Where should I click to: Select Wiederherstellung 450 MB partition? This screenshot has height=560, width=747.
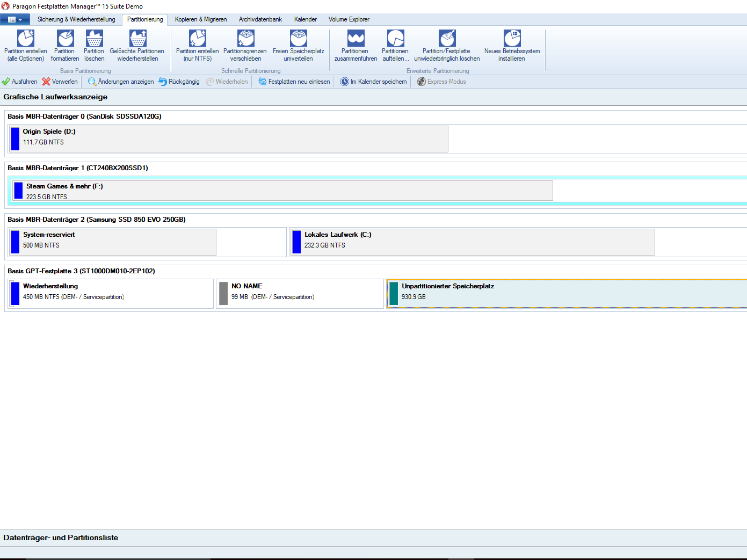111,294
